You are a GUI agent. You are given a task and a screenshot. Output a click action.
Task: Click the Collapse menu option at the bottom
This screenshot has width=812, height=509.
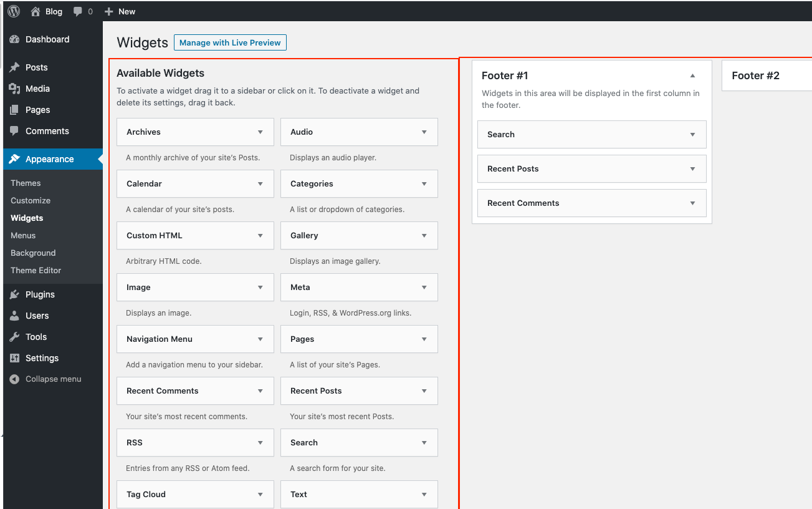44,379
